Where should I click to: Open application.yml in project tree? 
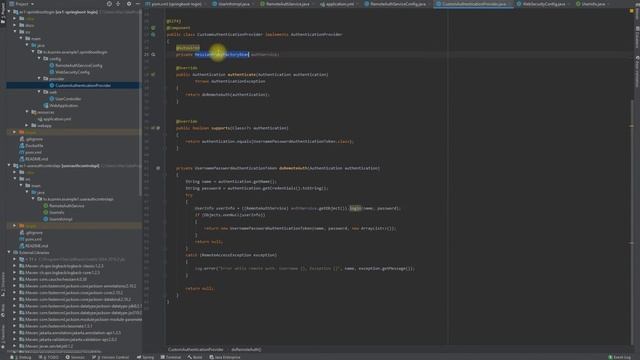click(57, 119)
